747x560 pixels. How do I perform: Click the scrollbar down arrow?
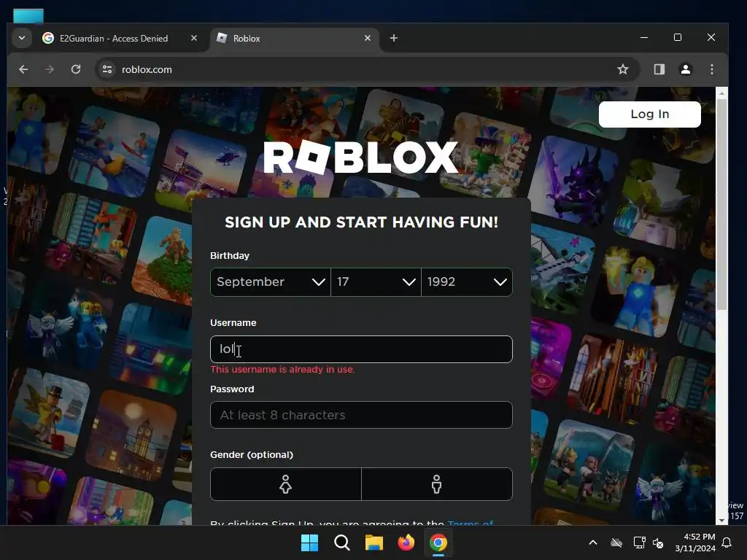click(721, 520)
